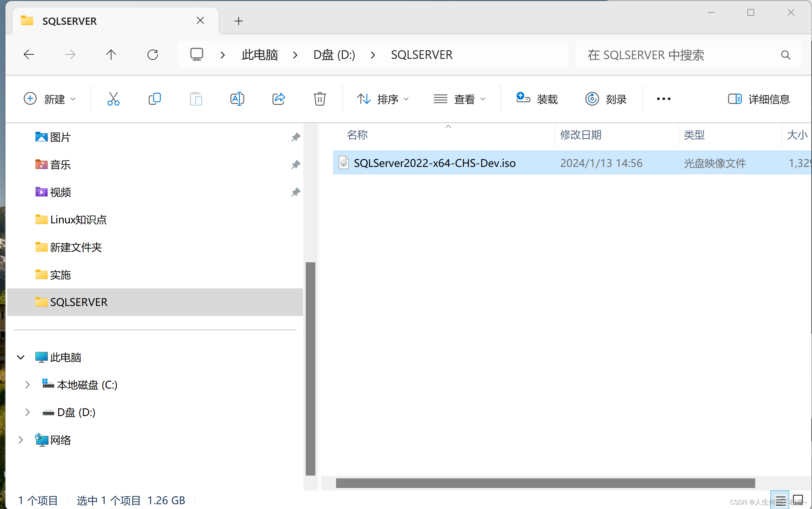The height and width of the screenshot is (509, 812).
Task: Click the type 光盘映像文件
Action: (715, 163)
